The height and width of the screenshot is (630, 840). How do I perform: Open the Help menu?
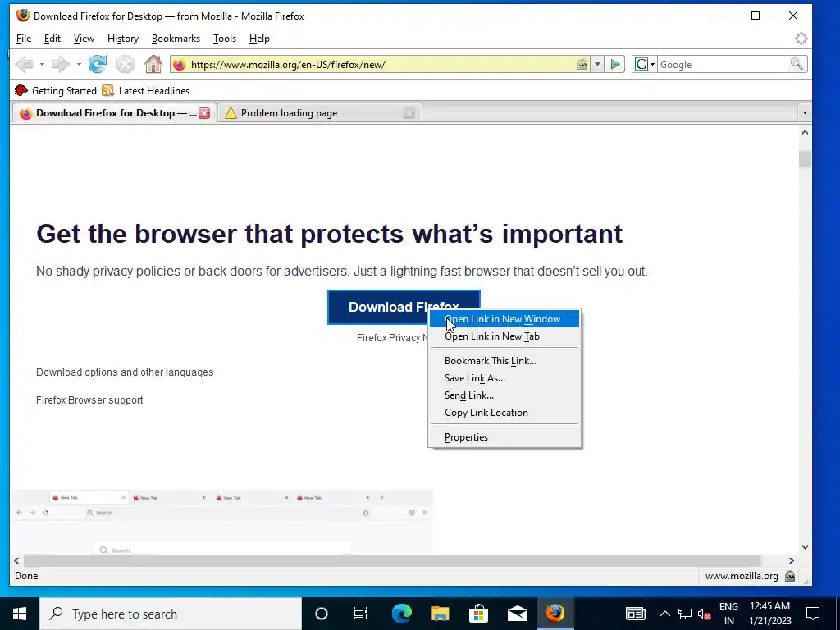[x=259, y=39]
